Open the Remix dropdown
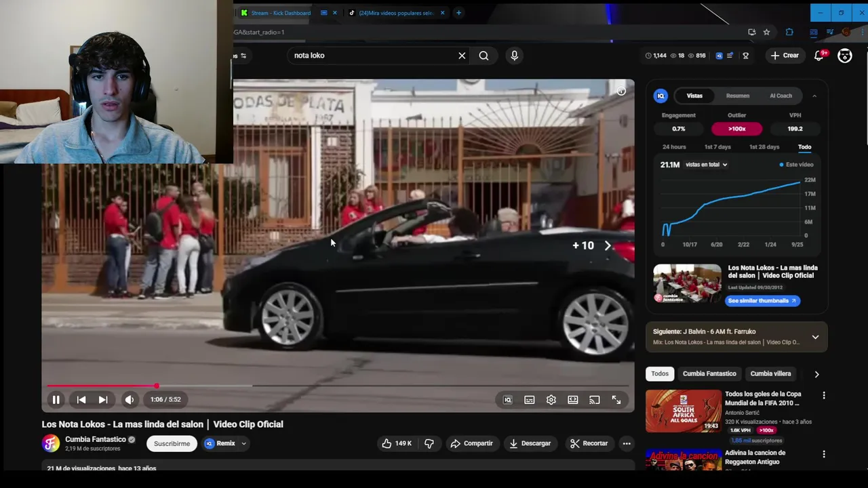Image resolution: width=868 pixels, height=488 pixels. (226, 443)
